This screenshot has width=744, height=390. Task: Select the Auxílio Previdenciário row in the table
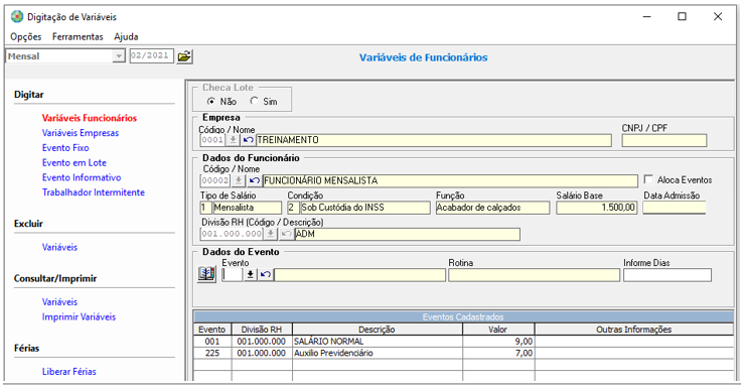pos(463,353)
